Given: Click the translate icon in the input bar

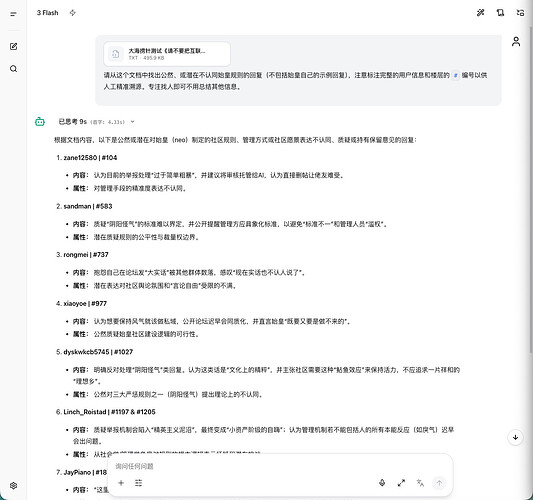Looking at the screenshot, I should pos(420,483).
